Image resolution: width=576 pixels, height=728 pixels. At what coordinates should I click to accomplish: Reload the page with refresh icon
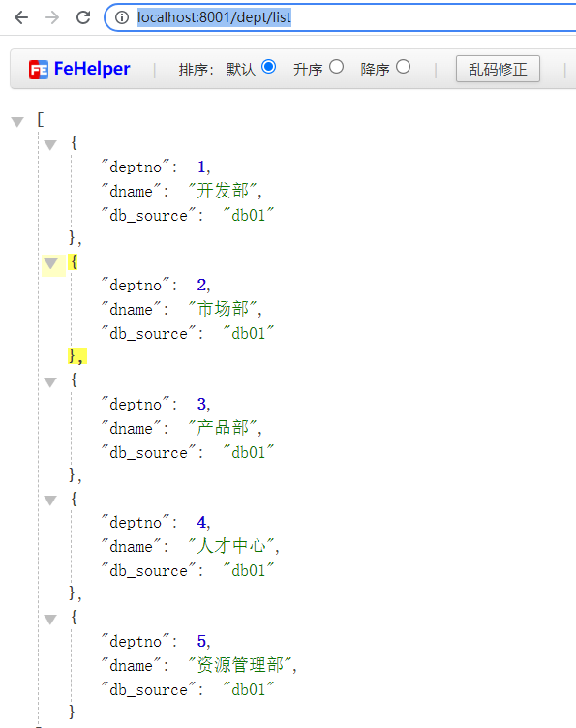pos(83,17)
